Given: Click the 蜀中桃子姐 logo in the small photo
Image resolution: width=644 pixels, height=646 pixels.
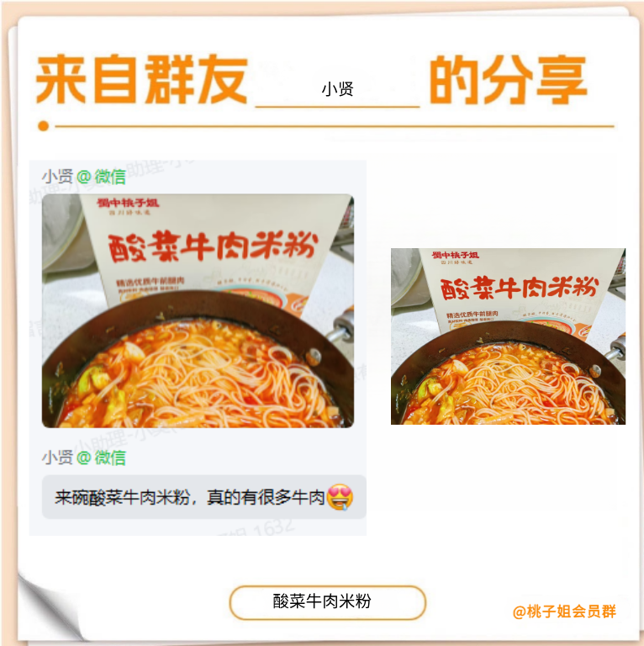Looking at the screenshot, I should point(456,255).
